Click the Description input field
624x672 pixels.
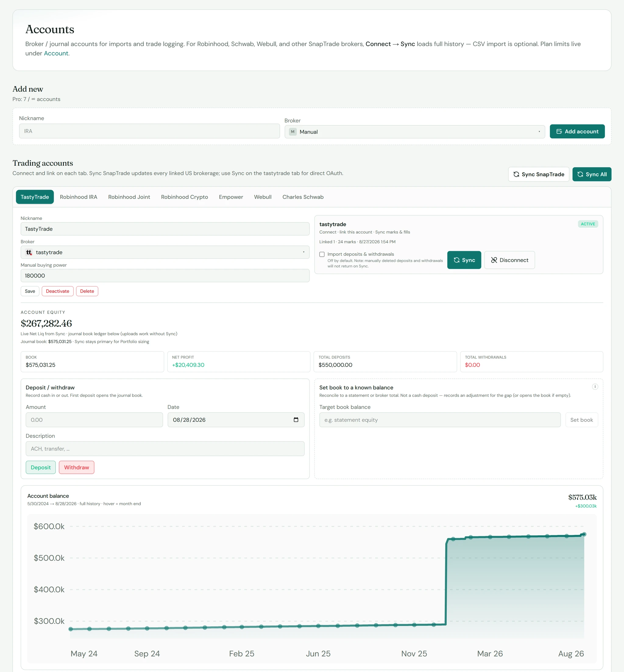coord(165,449)
